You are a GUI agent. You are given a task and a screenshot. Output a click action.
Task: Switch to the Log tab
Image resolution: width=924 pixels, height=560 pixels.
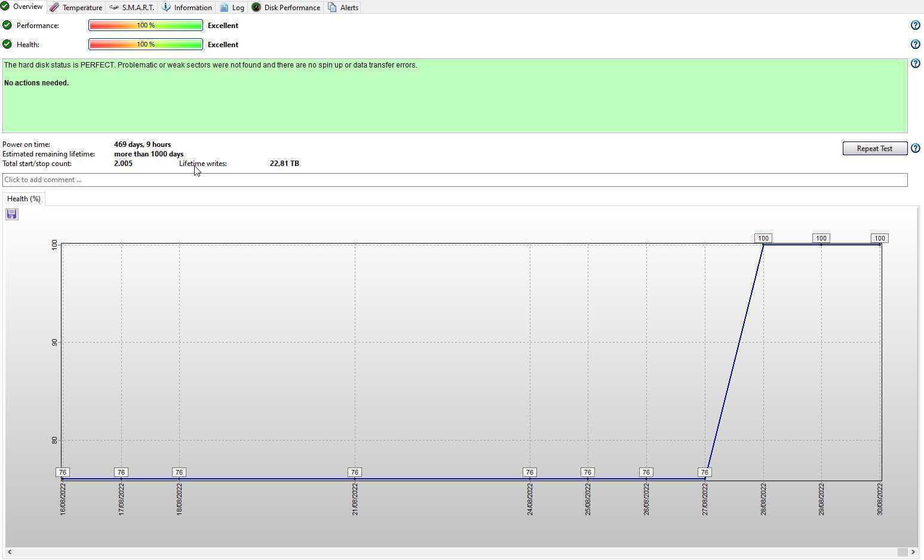(x=232, y=8)
